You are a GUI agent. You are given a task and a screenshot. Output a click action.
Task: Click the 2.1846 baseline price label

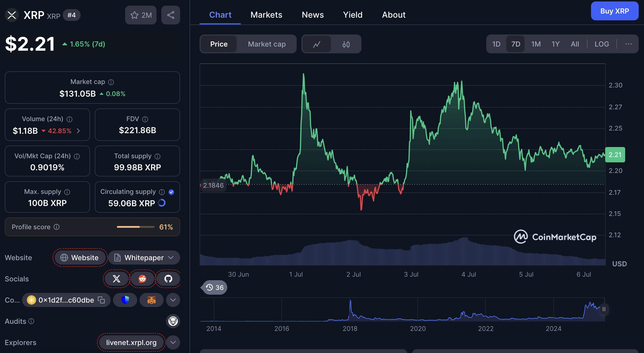(x=213, y=185)
